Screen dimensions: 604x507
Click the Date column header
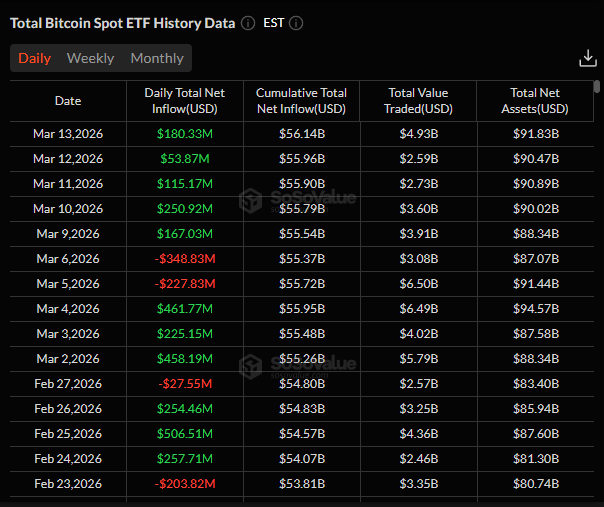tap(68, 101)
